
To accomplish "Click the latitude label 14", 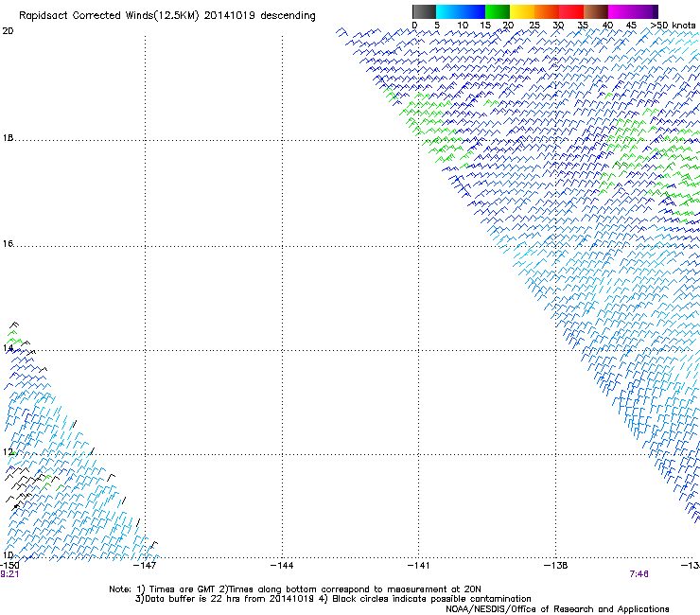I will pyautogui.click(x=8, y=348).
